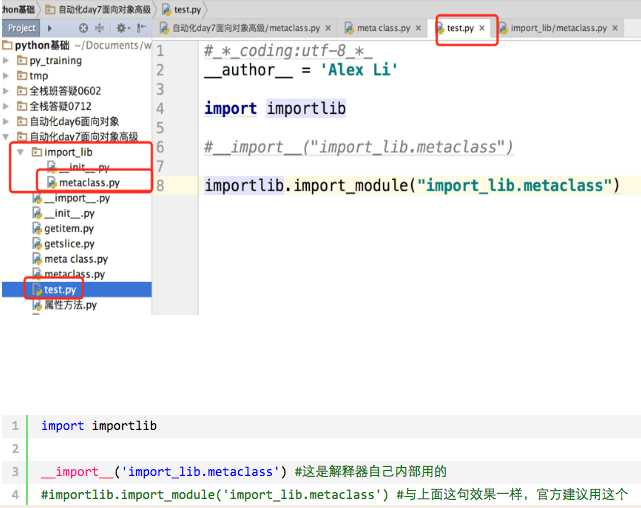Click the python基础 root folder icon
Screen dimensions: 641x508
(7, 45)
